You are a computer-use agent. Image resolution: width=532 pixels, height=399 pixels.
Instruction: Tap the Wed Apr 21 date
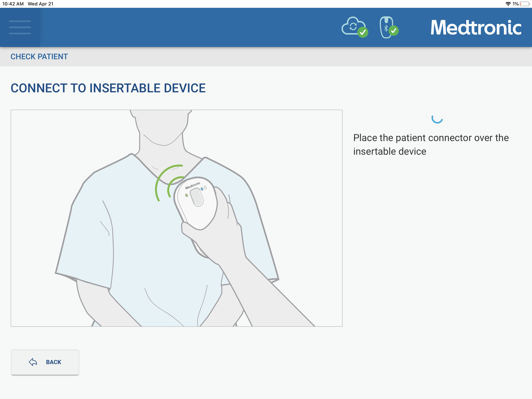(41, 4)
